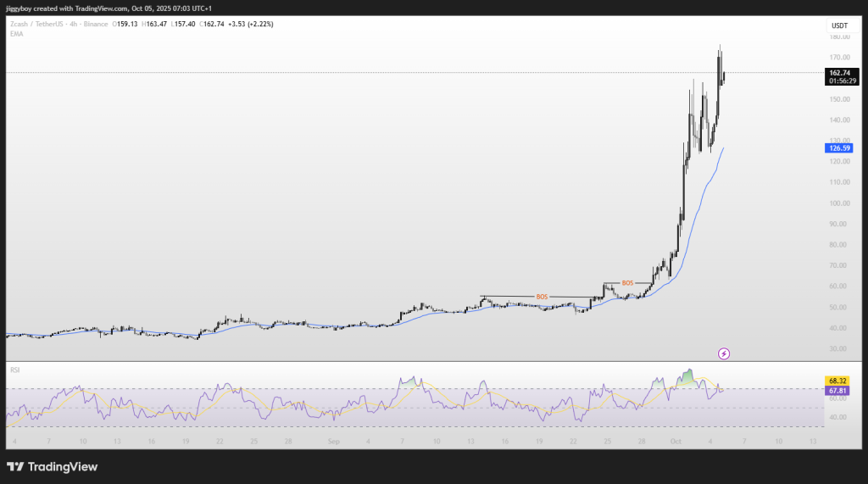Viewport: 868px width, 484px height.
Task: Click the purple lightning bolt event icon
Action: [724, 353]
